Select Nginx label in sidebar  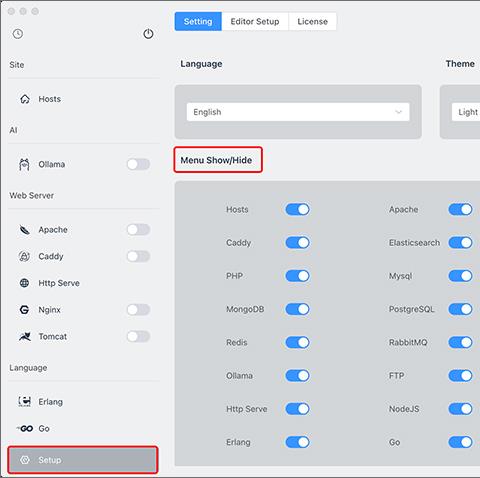(50, 310)
